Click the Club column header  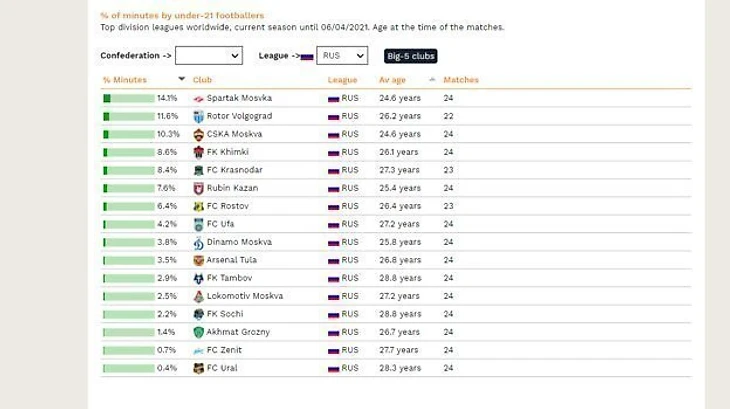202,80
